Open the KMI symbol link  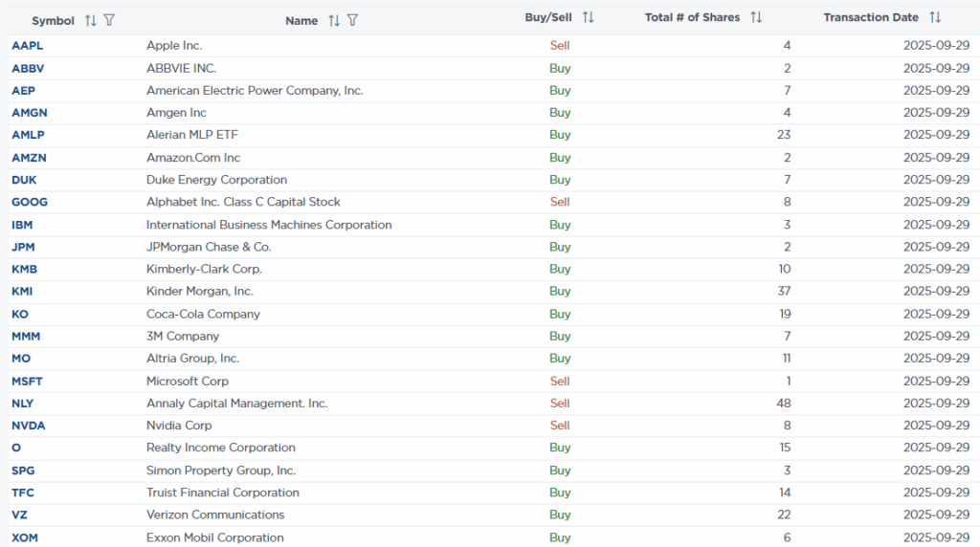coord(22,292)
